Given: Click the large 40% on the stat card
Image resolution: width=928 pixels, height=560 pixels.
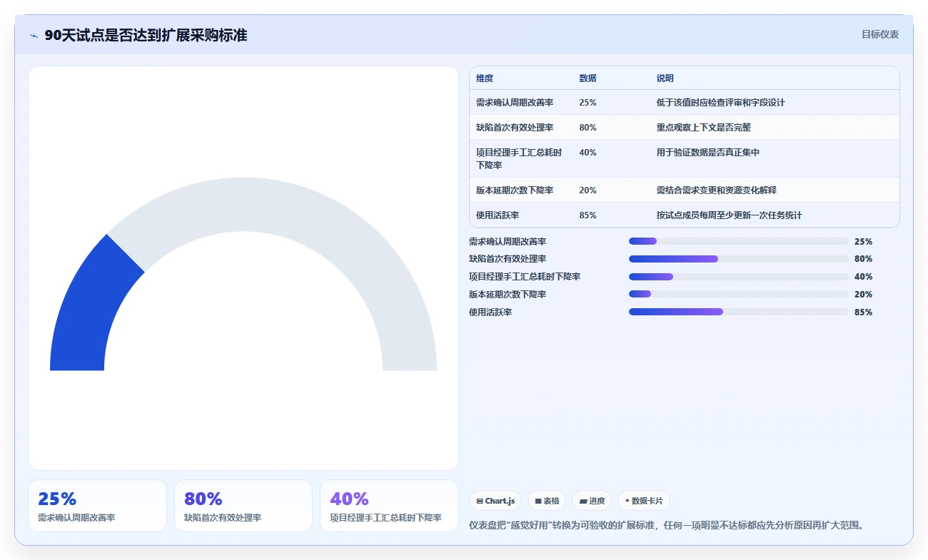Looking at the screenshot, I should tap(349, 499).
